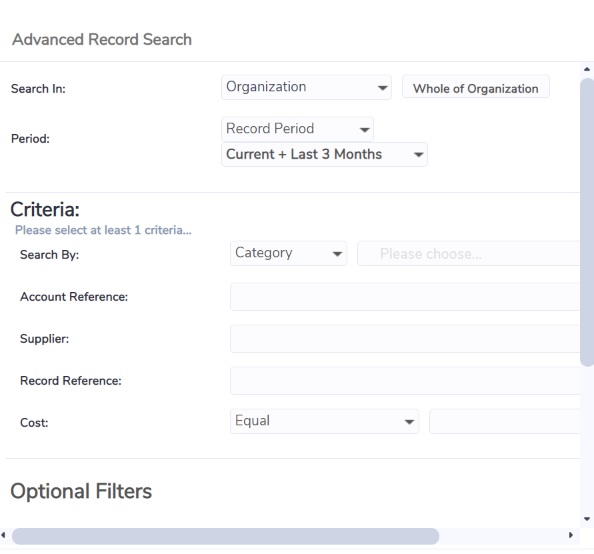
Task: Open the Cost Equal comparison dropdown
Action: click(x=324, y=421)
